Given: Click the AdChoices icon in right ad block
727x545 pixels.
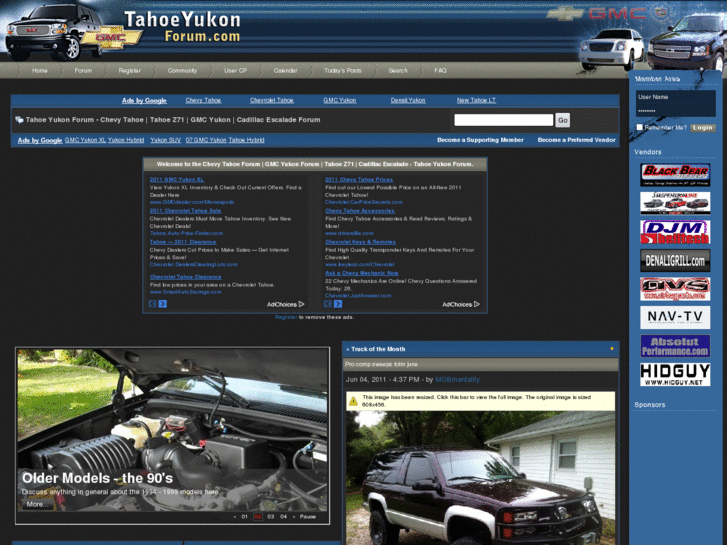Looking at the screenshot, I should click(477, 304).
